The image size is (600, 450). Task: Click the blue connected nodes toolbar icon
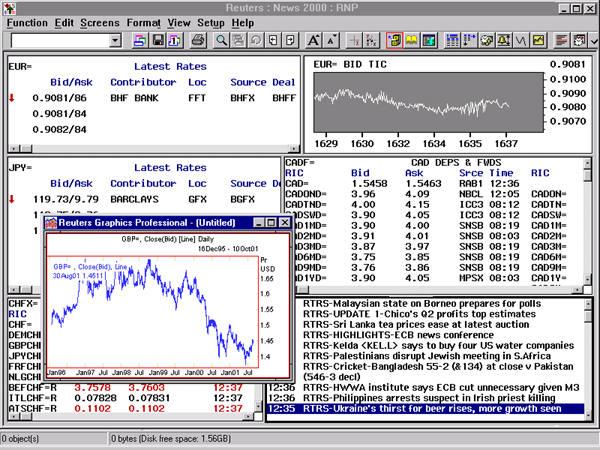pos(470,40)
